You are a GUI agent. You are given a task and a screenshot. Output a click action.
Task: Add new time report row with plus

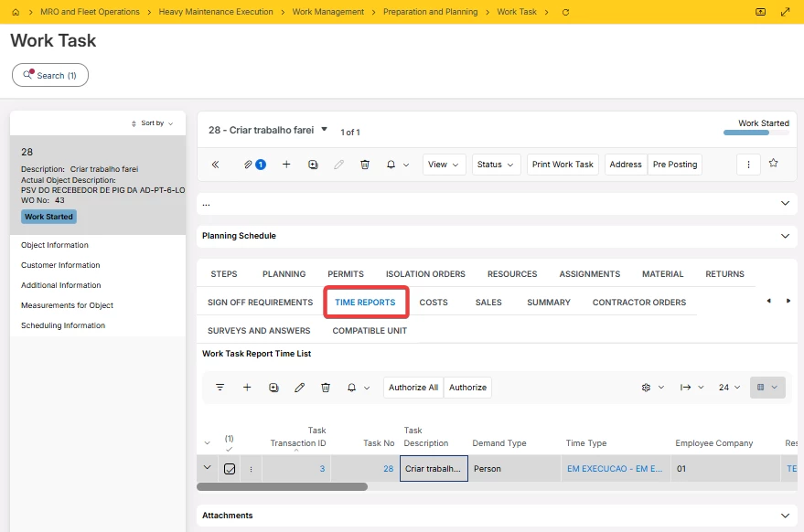click(x=247, y=388)
